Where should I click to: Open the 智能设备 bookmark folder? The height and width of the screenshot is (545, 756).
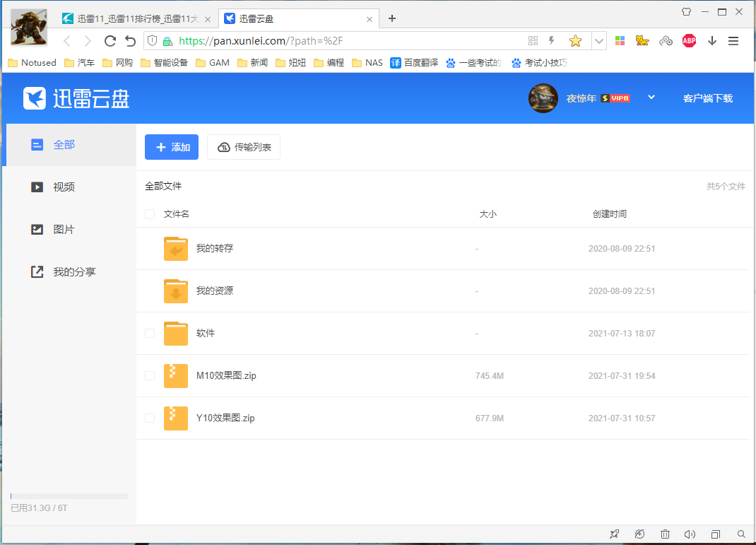click(164, 63)
